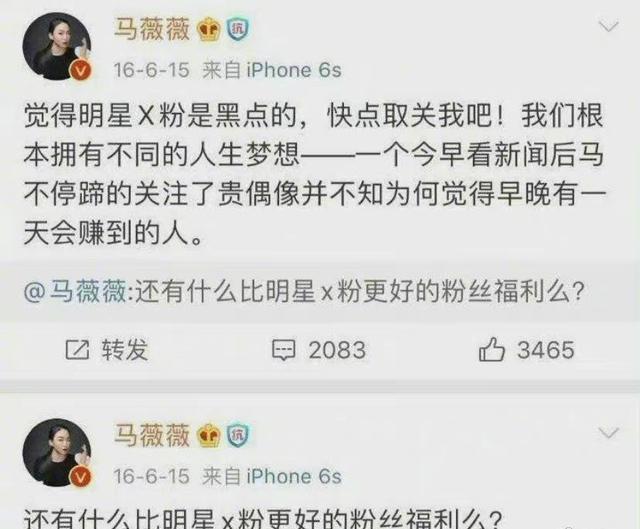
Task: Open the @马薇薇 mention in quoted post
Action: pos(75,292)
